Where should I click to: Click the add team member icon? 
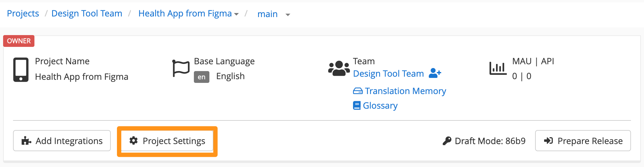(435, 73)
